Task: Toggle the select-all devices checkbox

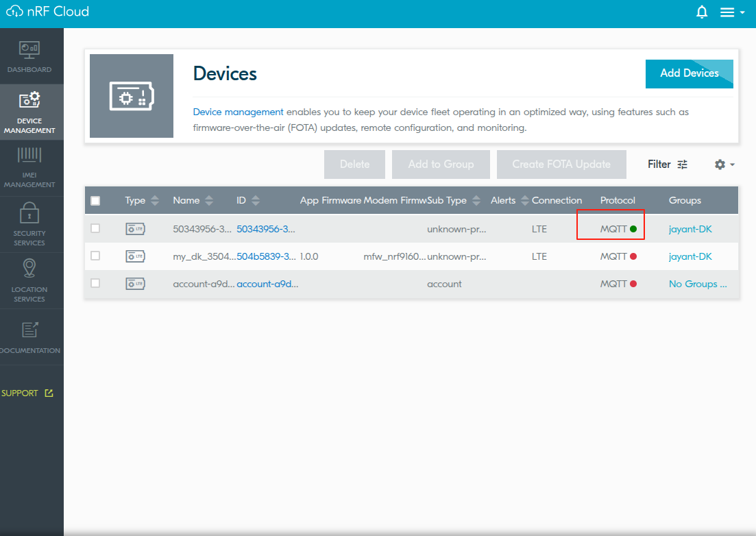Action: click(95, 201)
